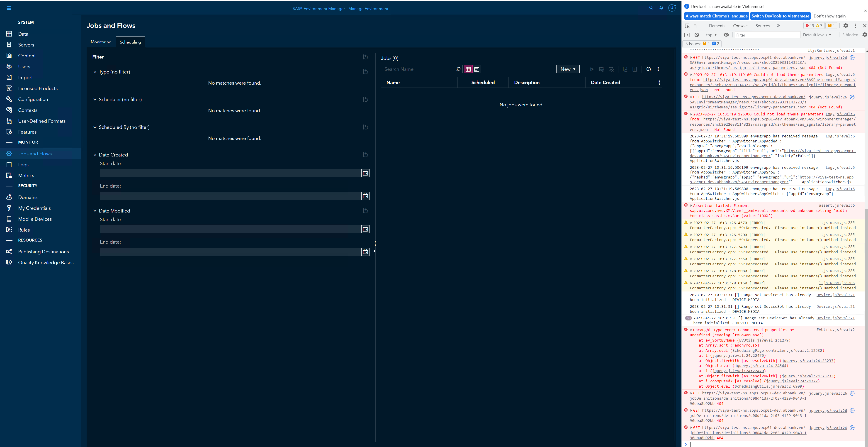The image size is (868, 447).
Task: Switch to the Monitoring tab
Action: coord(101,42)
